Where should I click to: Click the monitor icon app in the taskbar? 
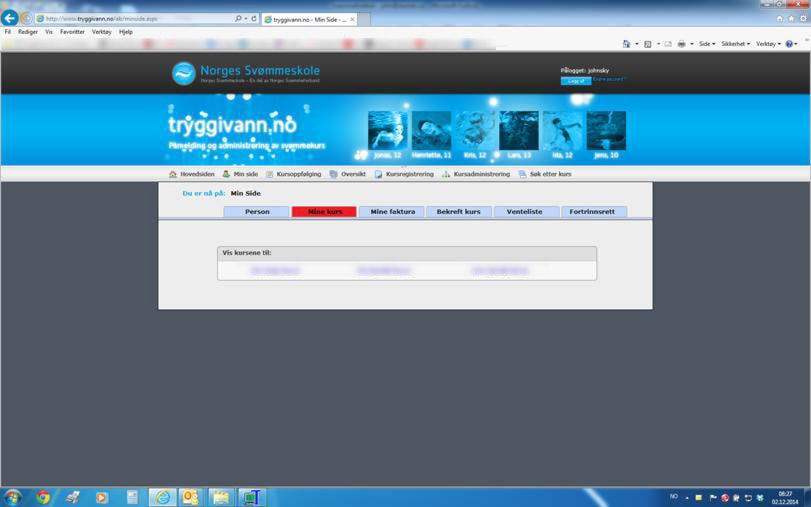click(251, 497)
